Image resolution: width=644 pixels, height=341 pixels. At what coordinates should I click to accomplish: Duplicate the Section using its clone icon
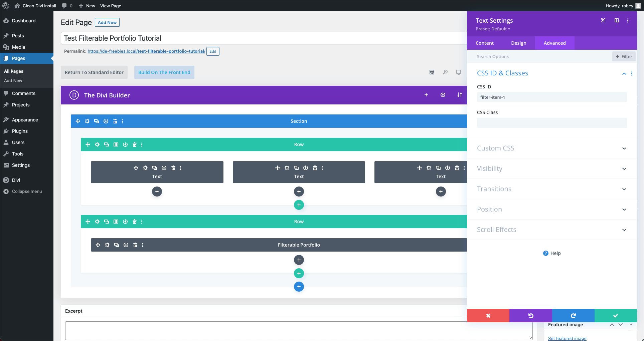click(x=97, y=121)
